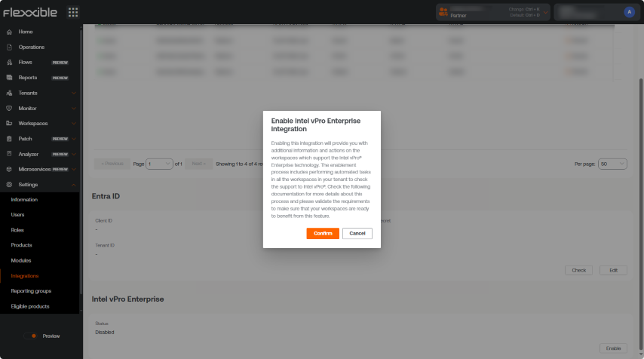
Task: Expand the Monitor menu chevron
Action: 74,109
